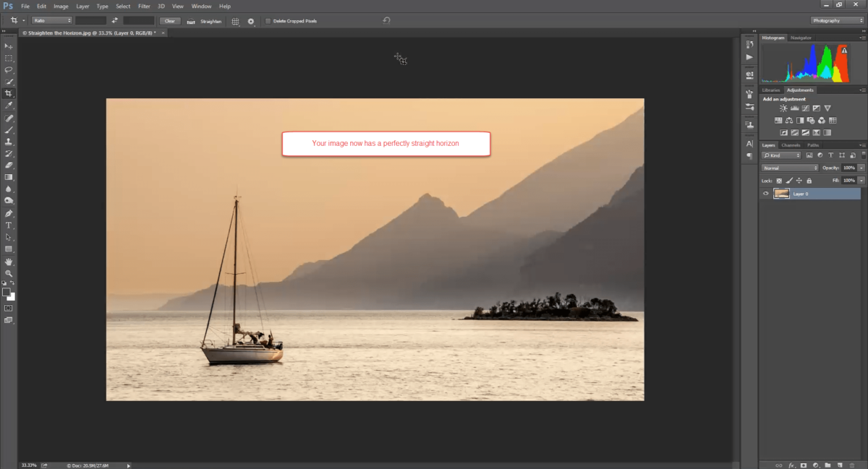Add a Brightness/Contrast adjustment

click(x=783, y=108)
